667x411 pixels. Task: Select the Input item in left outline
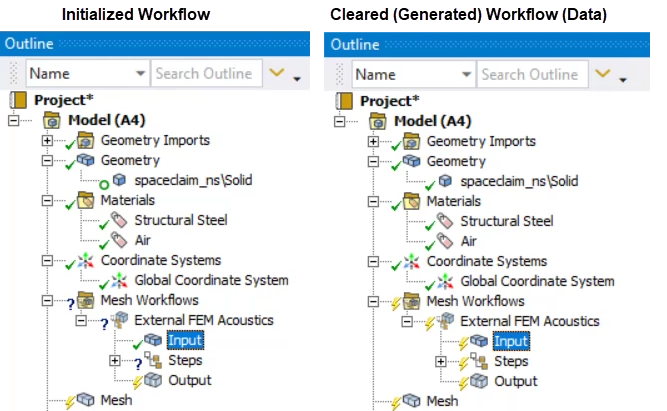pyautogui.click(x=185, y=341)
